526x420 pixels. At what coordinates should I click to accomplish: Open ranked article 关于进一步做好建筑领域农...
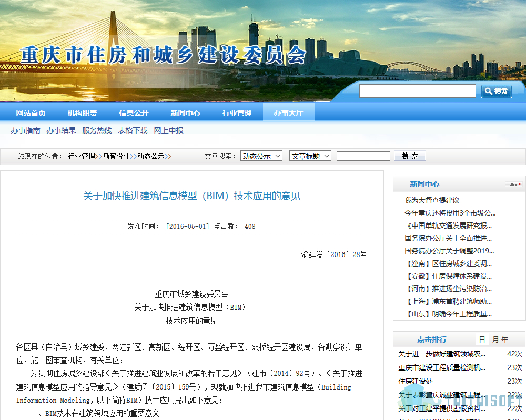(x=442, y=354)
